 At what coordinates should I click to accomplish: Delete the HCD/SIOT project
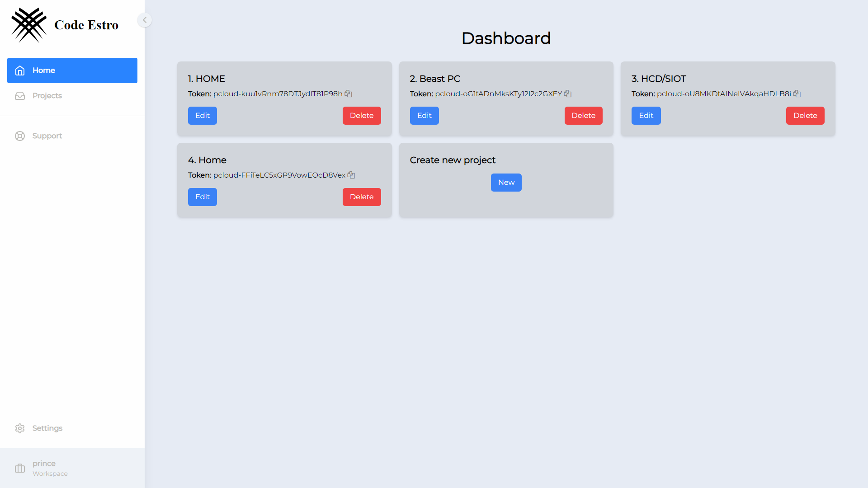[x=805, y=115]
